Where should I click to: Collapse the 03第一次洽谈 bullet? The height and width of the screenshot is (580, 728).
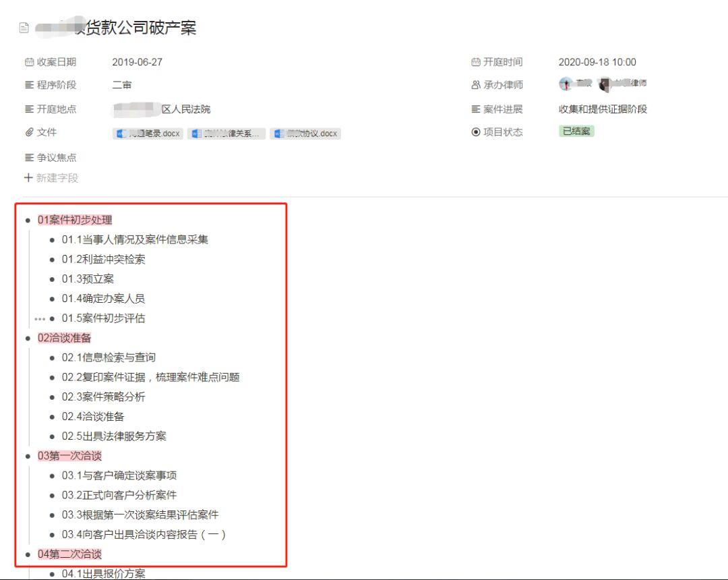point(28,457)
